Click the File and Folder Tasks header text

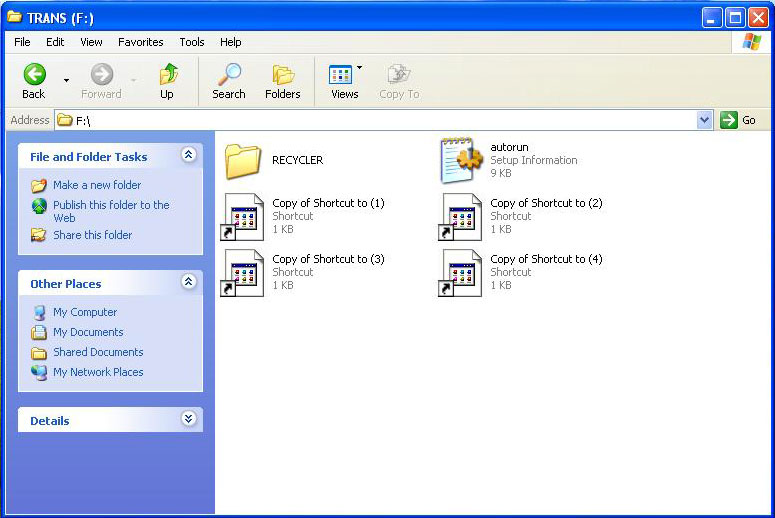coord(88,157)
